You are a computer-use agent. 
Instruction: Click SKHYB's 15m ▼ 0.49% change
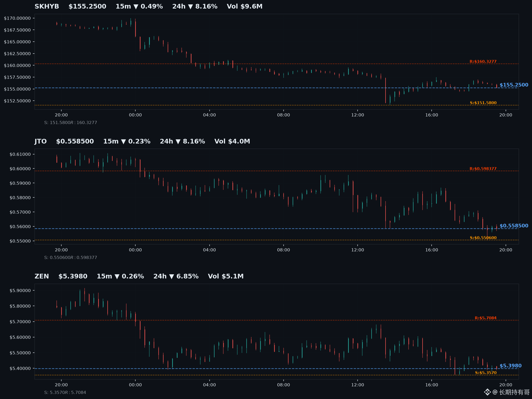139,6
